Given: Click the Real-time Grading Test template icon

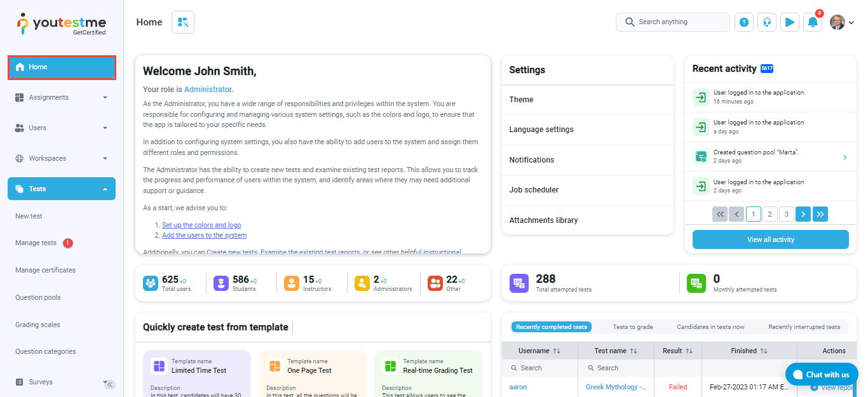Looking at the screenshot, I should pos(390,367).
